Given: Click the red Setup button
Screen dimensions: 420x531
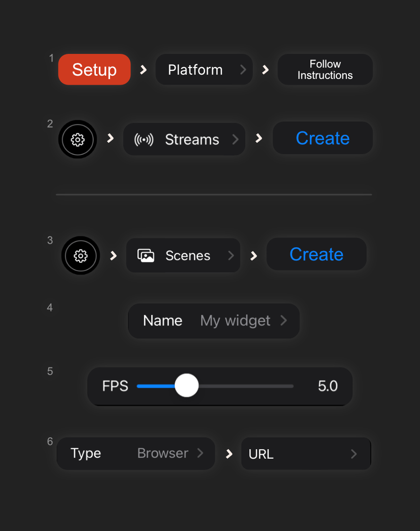Looking at the screenshot, I should [94, 70].
